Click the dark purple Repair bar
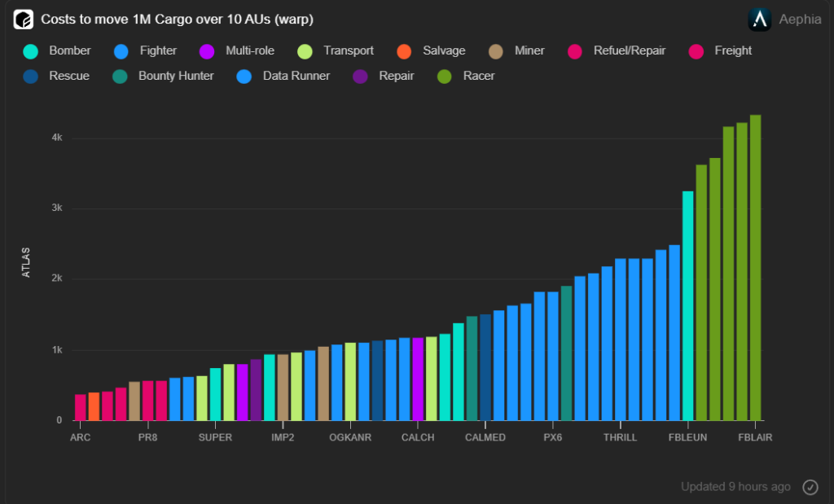 point(256,390)
